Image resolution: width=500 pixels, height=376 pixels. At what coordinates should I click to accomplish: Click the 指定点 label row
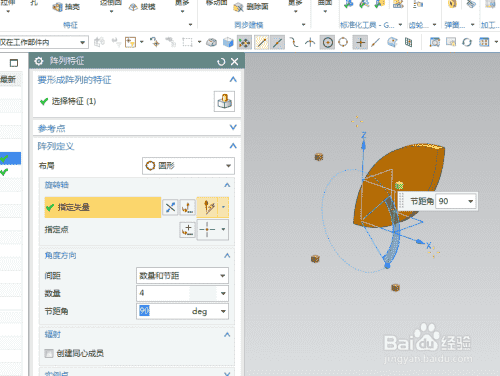click(57, 230)
